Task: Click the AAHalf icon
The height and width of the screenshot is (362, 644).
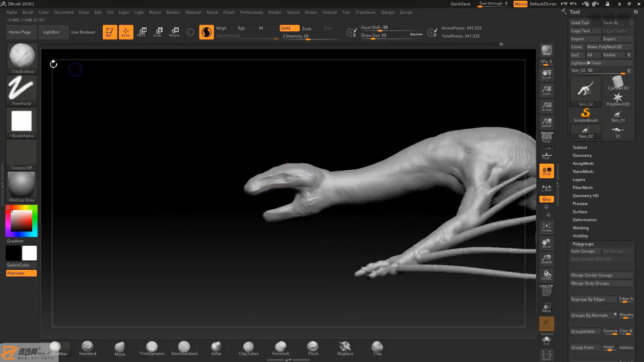Action: pyautogui.click(x=546, y=123)
